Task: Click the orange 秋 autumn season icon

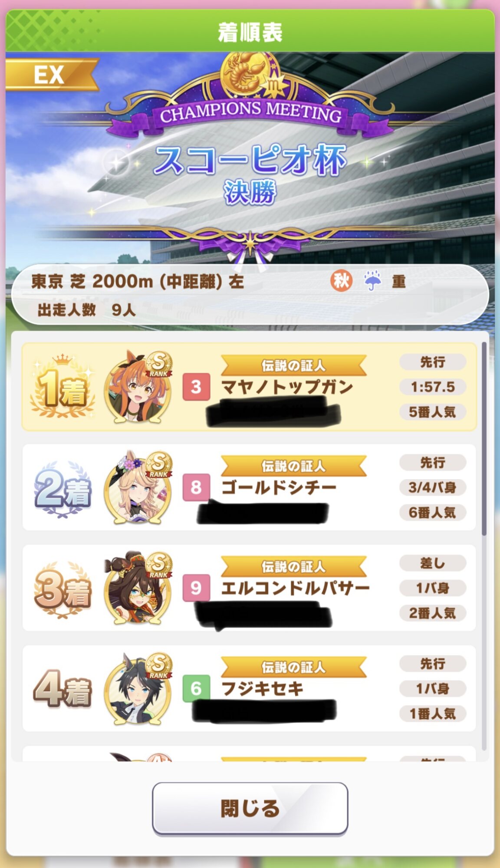Action: [x=341, y=281]
